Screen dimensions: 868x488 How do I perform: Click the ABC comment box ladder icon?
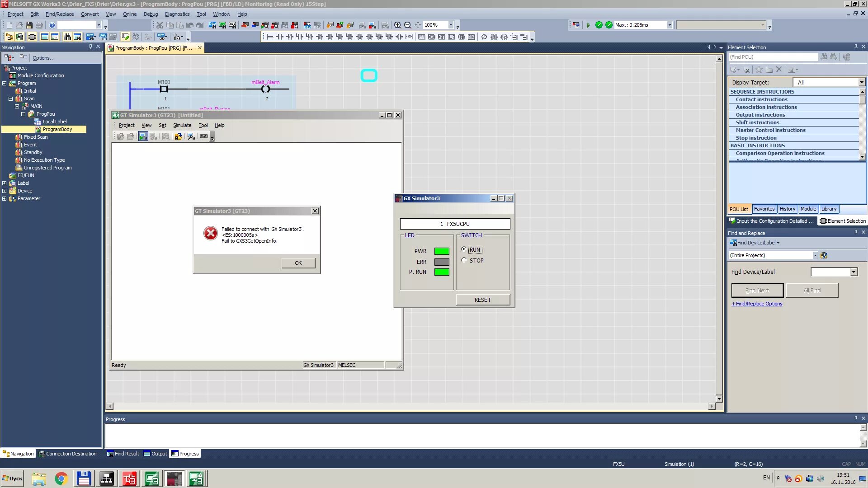tap(472, 37)
